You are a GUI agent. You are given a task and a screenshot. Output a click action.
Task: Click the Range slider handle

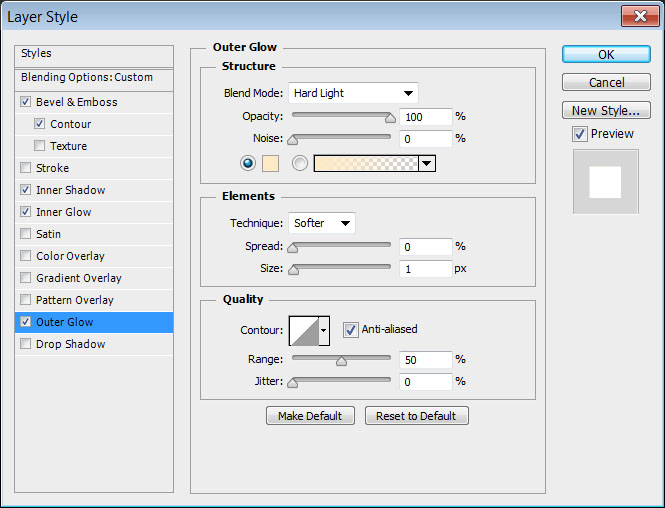click(x=341, y=361)
